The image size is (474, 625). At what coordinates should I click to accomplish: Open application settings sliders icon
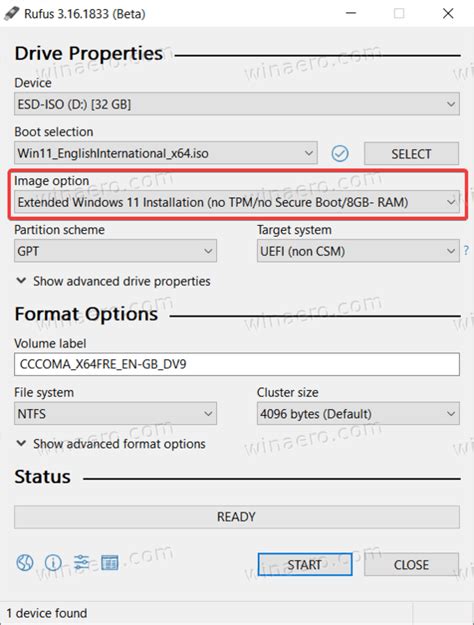[81, 562]
